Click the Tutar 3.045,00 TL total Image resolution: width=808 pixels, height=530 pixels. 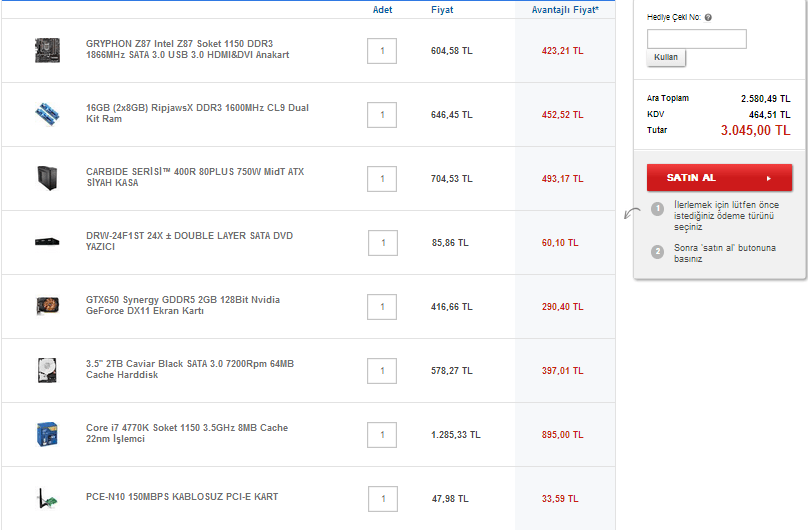[755, 130]
